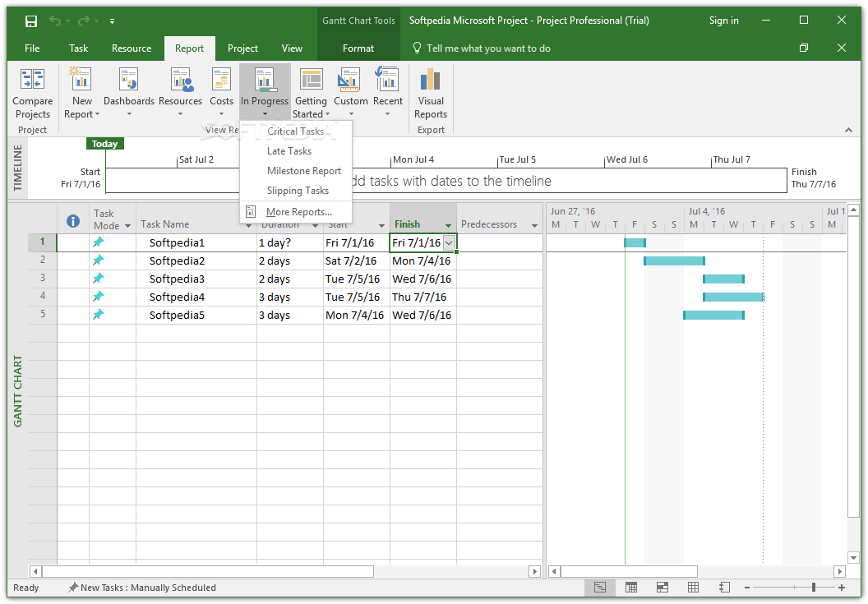Open the Resources reports gallery
Screen dimensions: 868x604
click(x=181, y=93)
